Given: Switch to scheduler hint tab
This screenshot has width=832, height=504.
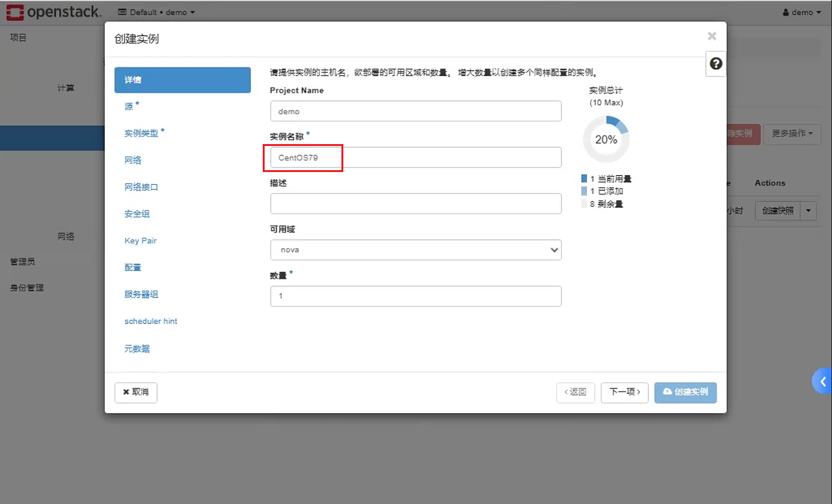Looking at the screenshot, I should point(151,321).
